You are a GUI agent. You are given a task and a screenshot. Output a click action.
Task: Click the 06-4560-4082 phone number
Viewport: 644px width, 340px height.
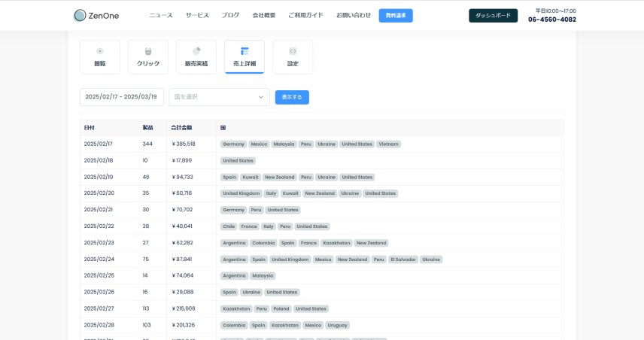point(552,20)
